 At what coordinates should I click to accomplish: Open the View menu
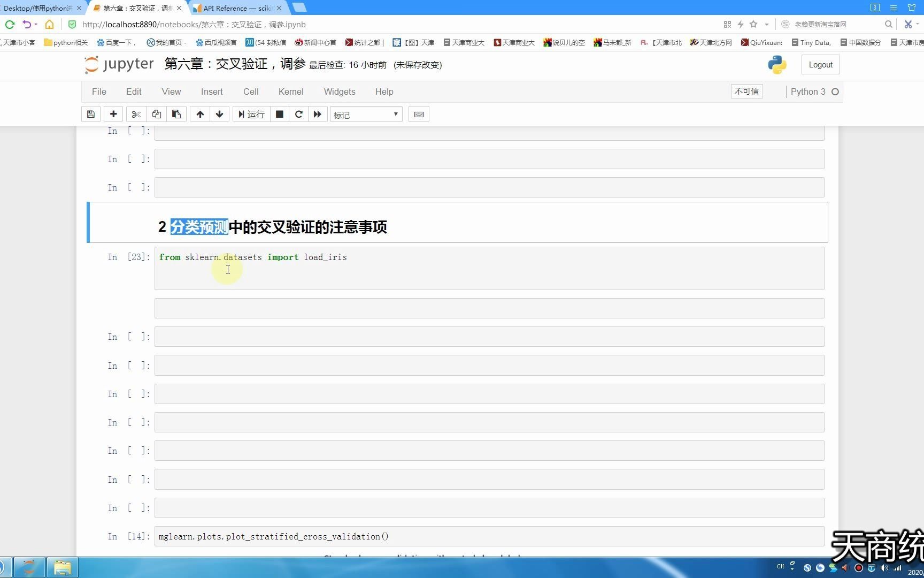(171, 92)
